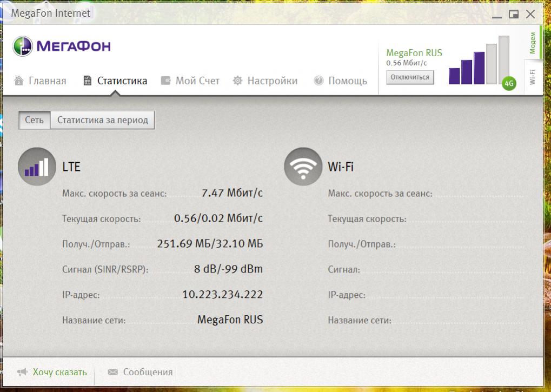551x392 pixels.
Task: Switch window to compact mode button
Action: [x=513, y=14]
